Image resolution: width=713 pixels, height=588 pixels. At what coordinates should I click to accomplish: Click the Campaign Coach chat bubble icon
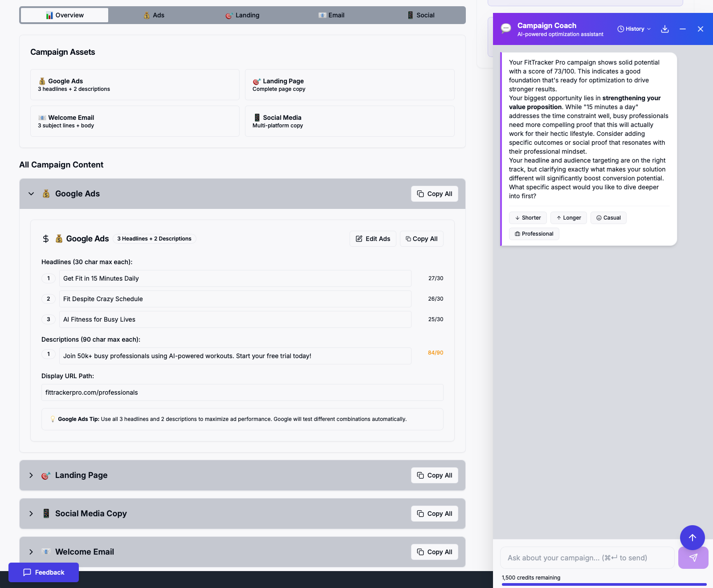coord(505,29)
